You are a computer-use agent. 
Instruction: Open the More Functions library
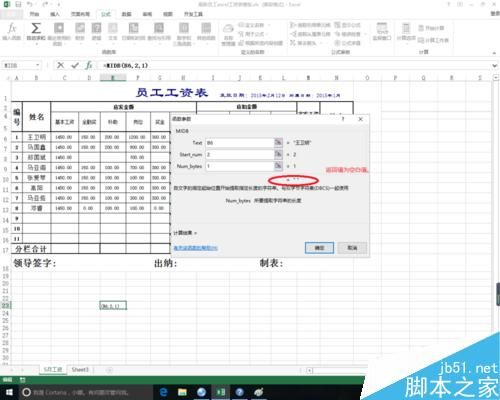pyautogui.click(x=206, y=32)
